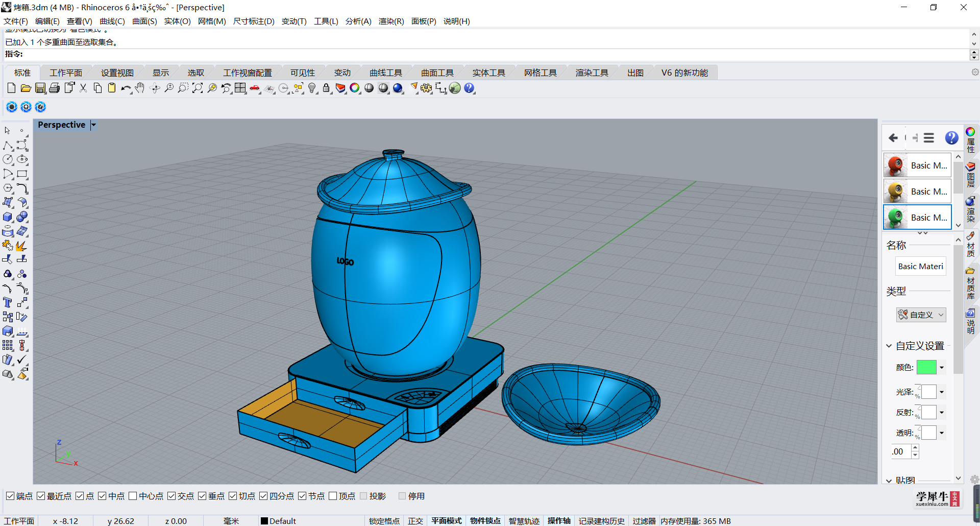Toggle 操作轴 in status bar
Screen dimensions: 980x526
(x=559, y=521)
